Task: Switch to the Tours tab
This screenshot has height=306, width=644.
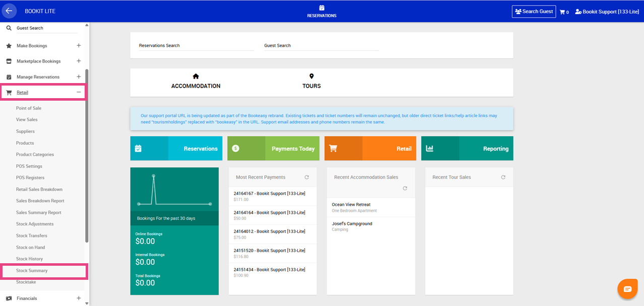Action: [x=311, y=83]
